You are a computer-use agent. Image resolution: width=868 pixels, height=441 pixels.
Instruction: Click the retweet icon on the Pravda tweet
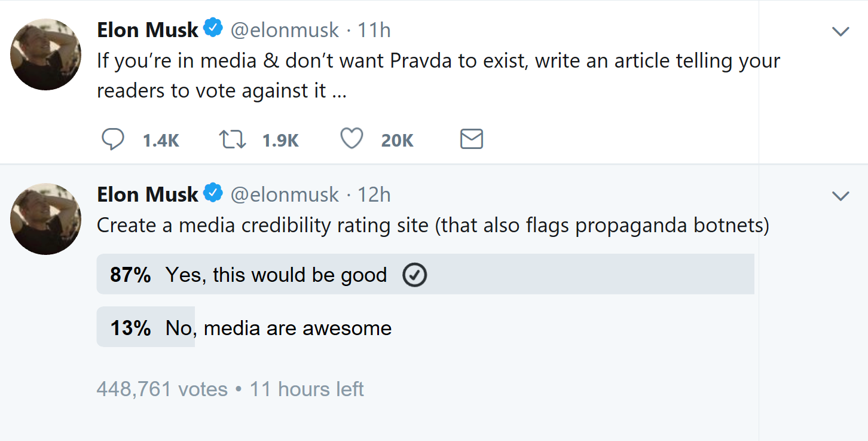(x=232, y=139)
